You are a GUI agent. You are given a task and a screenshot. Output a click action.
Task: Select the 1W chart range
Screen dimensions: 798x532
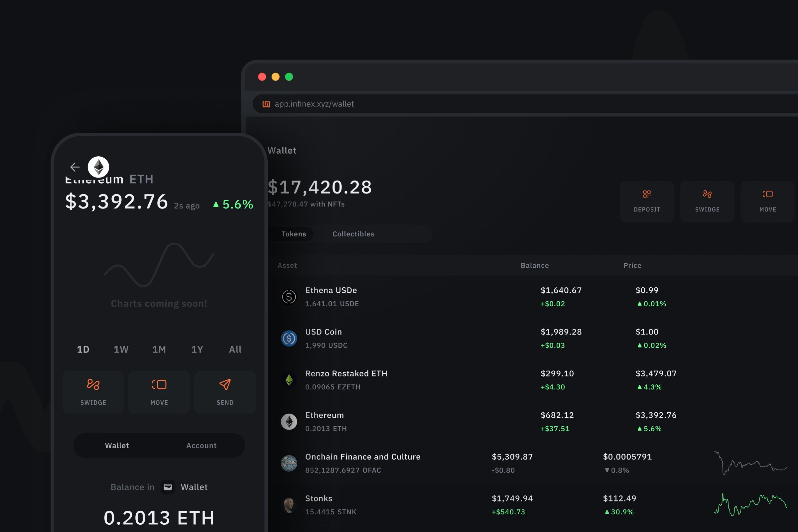121,349
